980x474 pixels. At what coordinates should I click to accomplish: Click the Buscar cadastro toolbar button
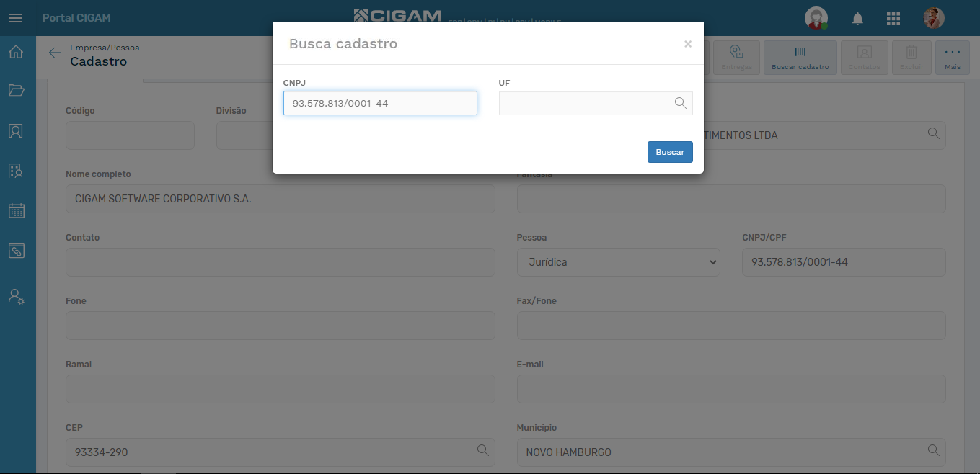[800, 58]
